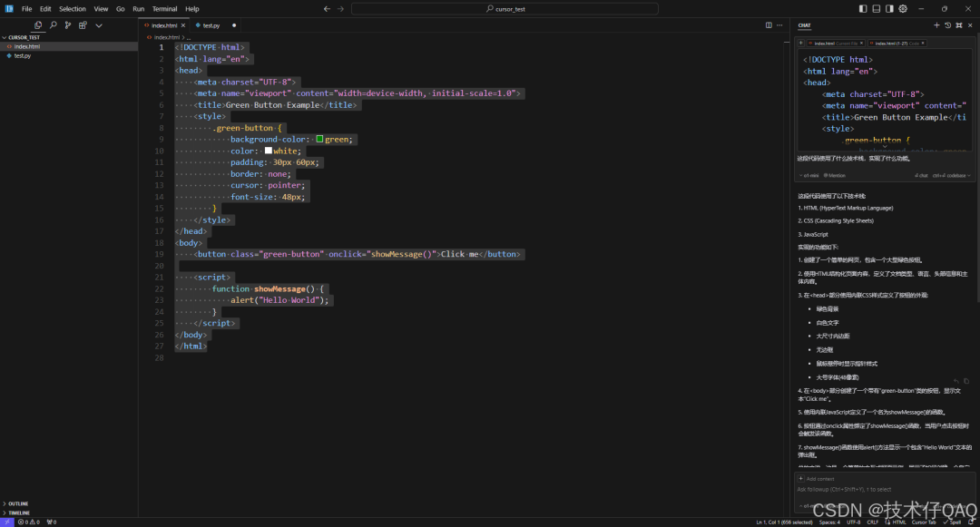Add context with the plus chip icon
The height and width of the screenshot is (527, 980).
click(x=800, y=43)
